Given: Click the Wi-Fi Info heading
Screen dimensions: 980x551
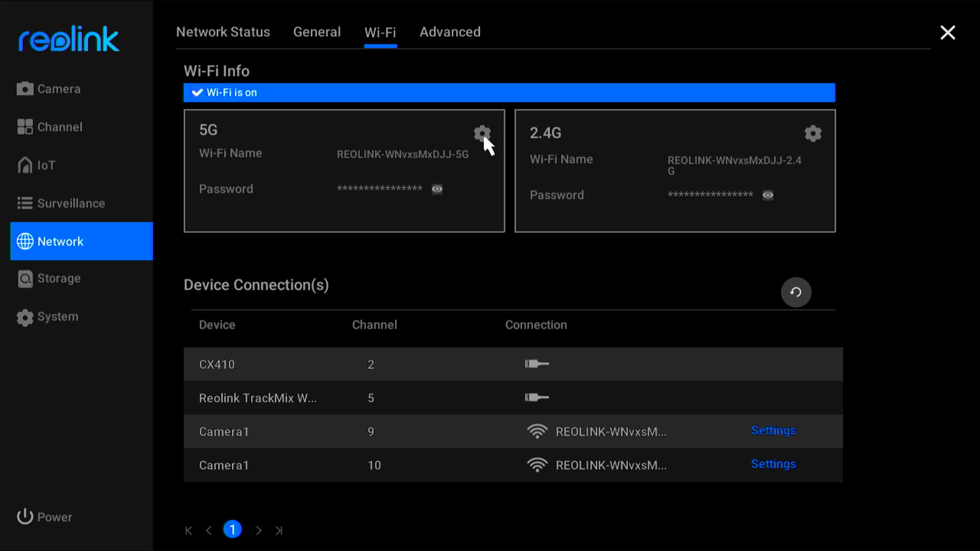Looking at the screenshot, I should pyautogui.click(x=216, y=71).
